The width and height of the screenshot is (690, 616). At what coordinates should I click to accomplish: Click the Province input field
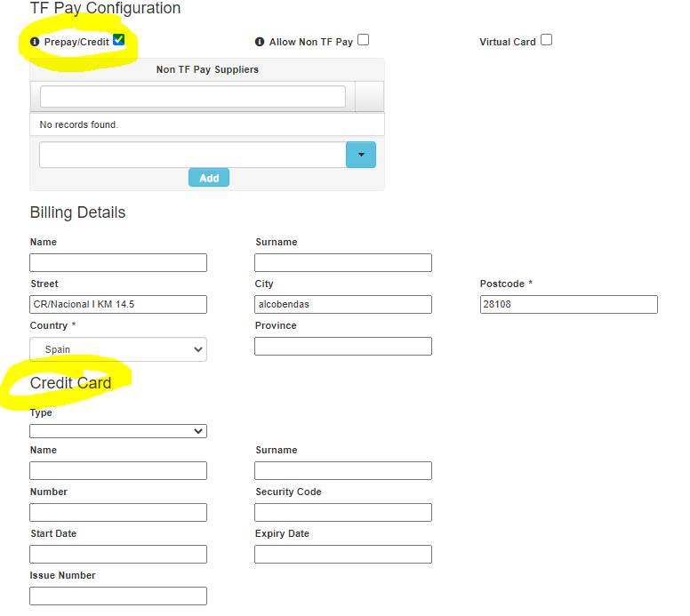click(343, 347)
